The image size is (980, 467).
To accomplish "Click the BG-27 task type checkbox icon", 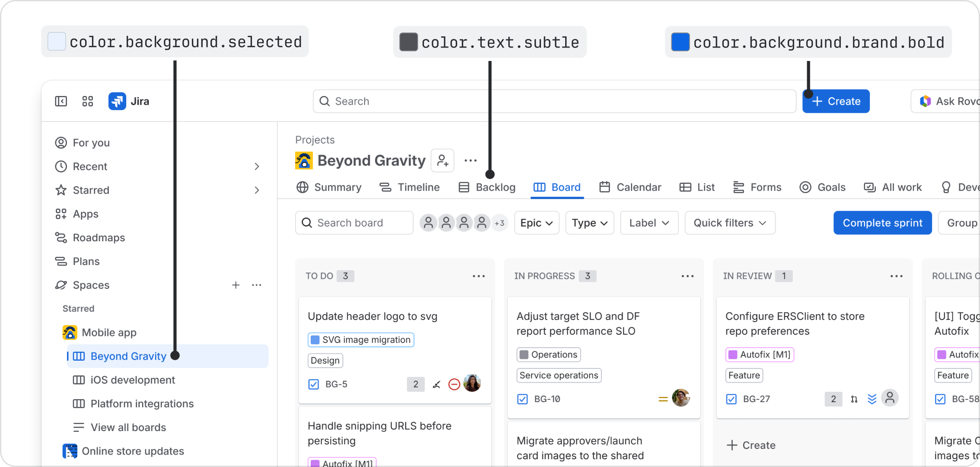I will point(732,399).
